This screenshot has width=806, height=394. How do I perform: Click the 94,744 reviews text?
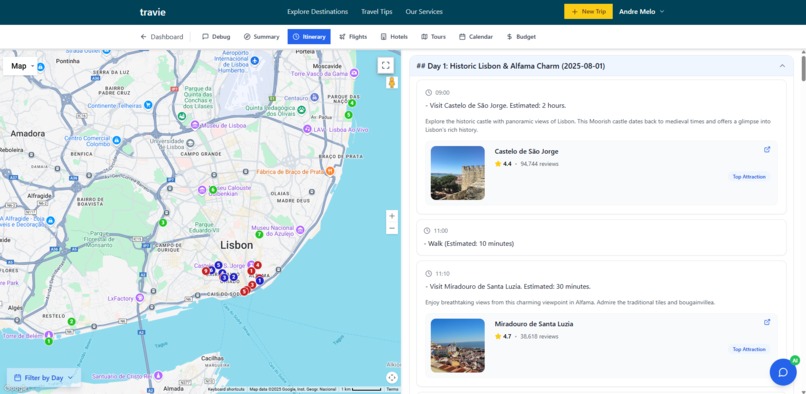539,164
